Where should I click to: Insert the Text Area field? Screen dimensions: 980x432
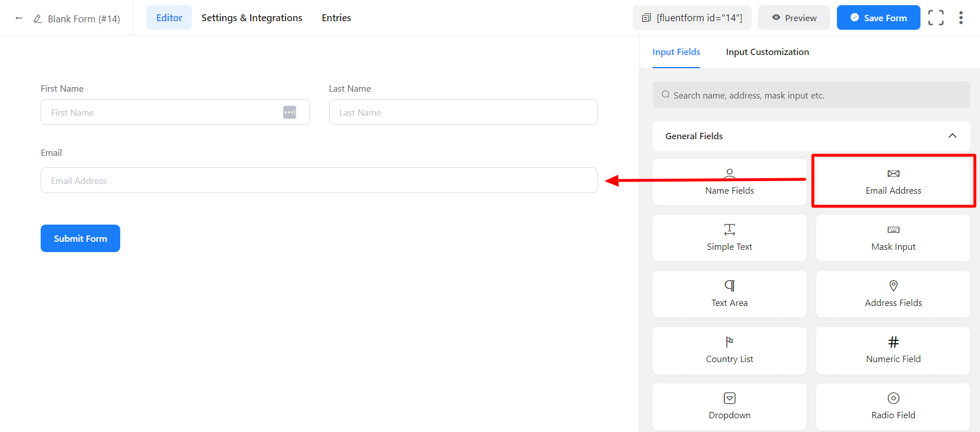(x=729, y=294)
